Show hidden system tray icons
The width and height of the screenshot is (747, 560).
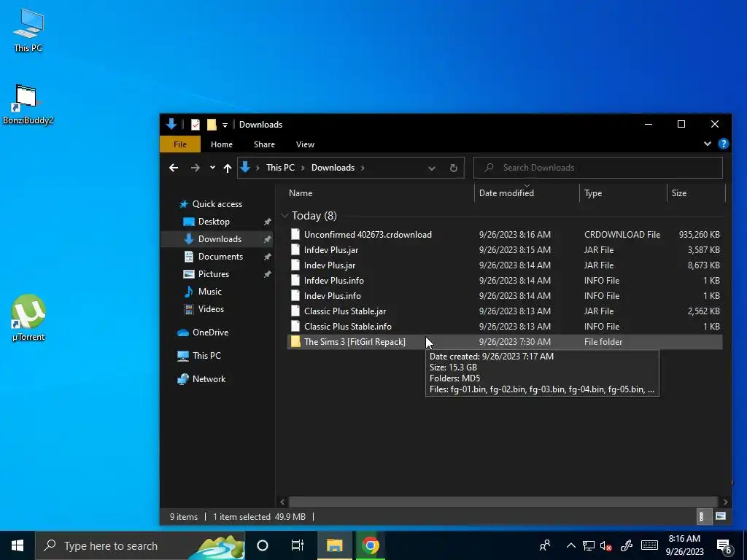point(570,545)
